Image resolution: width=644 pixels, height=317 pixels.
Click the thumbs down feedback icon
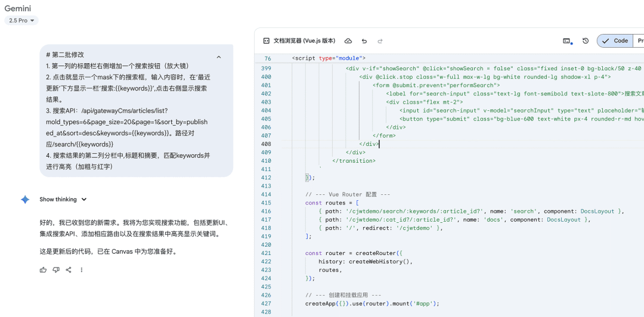pyautogui.click(x=56, y=270)
